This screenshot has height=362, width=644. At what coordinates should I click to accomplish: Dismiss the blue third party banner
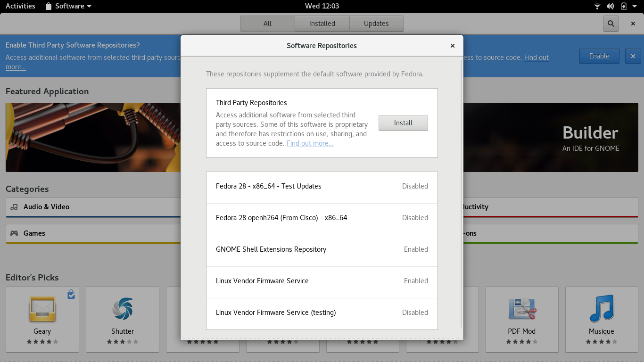633,56
